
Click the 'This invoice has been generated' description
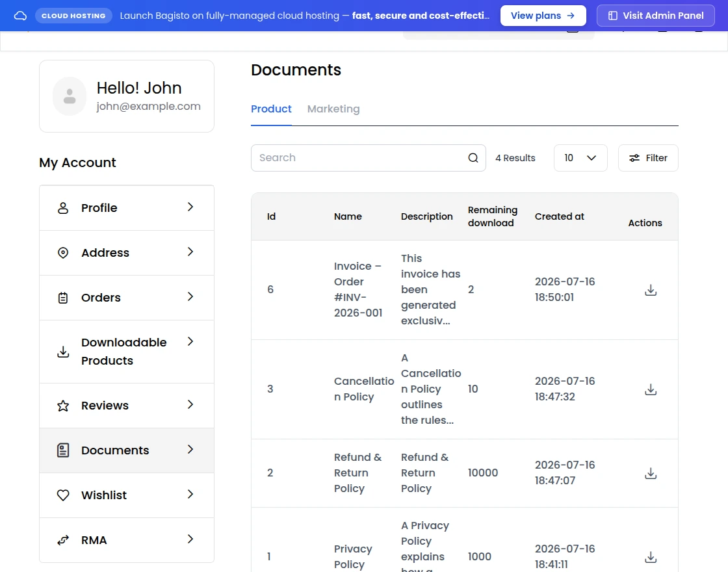pos(430,290)
